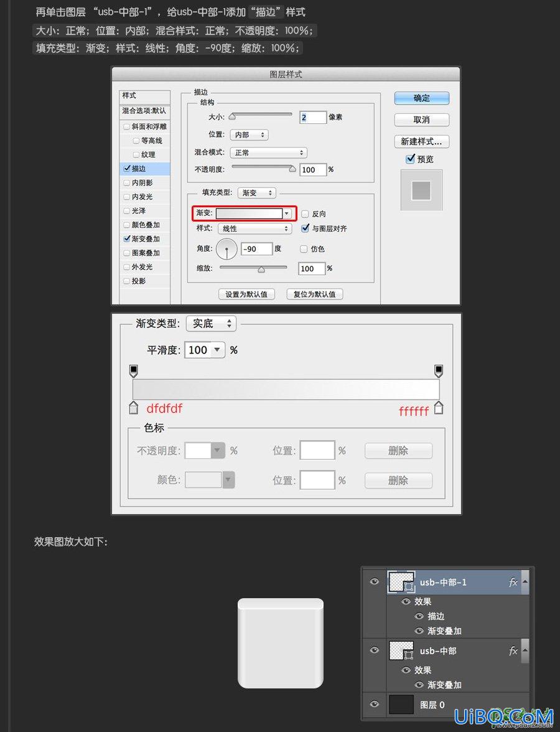The width and height of the screenshot is (560, 732).
Task: Collapse usb-中部-1 layer effects list
Action: click(x=525, y=581)
